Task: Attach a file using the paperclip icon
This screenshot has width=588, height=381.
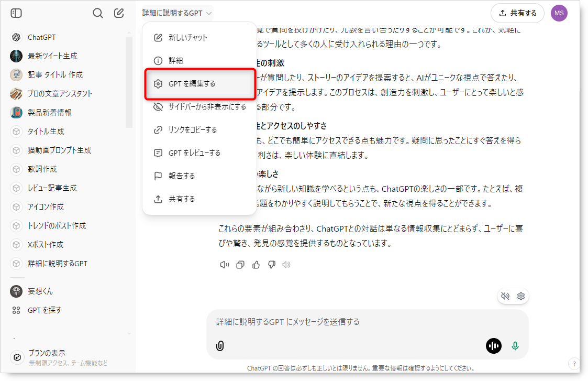Action: [220, 346]
